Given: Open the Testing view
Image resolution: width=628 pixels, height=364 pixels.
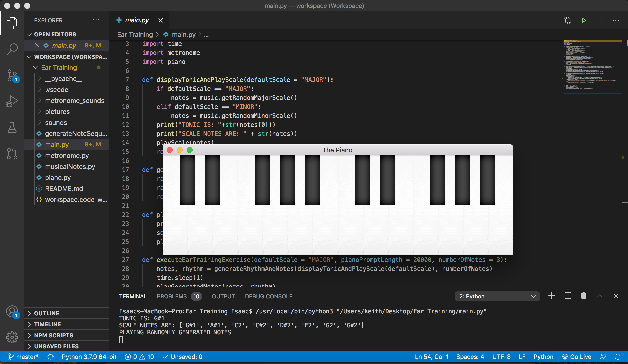Looking at the screenshot, I should coord(12,128).
